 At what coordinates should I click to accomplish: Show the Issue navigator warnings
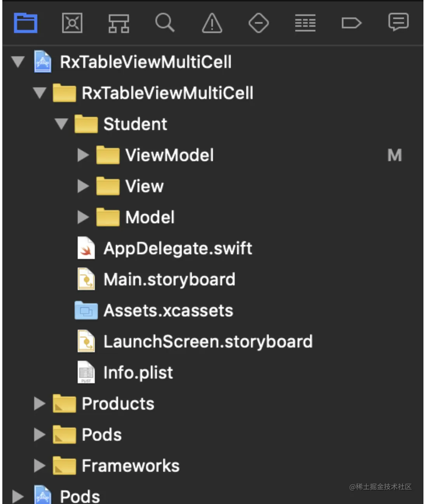(212, 23)
